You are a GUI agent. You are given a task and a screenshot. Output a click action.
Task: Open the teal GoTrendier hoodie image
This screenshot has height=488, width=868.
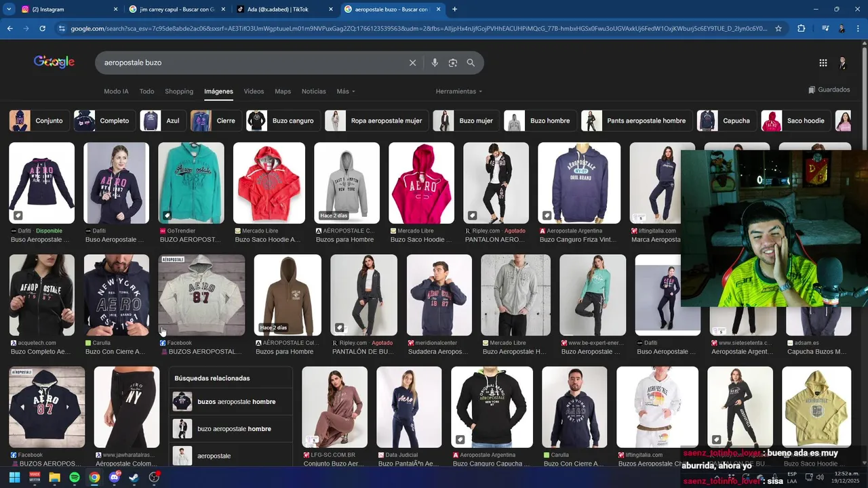point(191,183)
